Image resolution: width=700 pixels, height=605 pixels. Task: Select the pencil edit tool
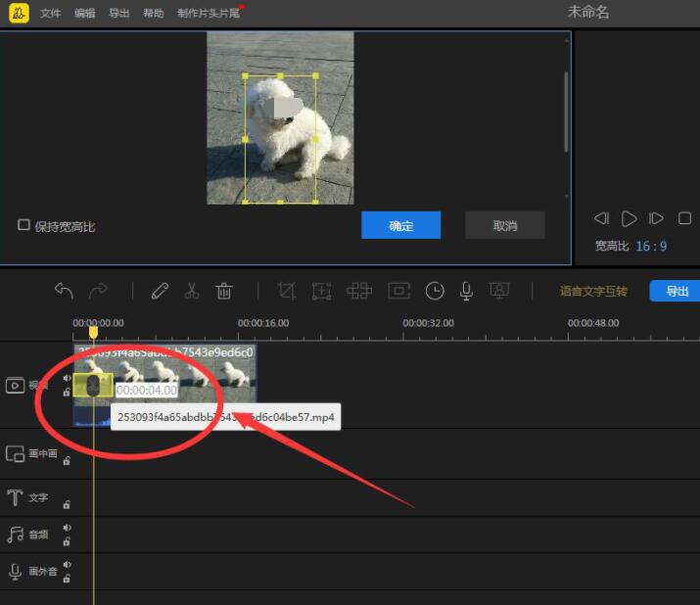[160, 291]
